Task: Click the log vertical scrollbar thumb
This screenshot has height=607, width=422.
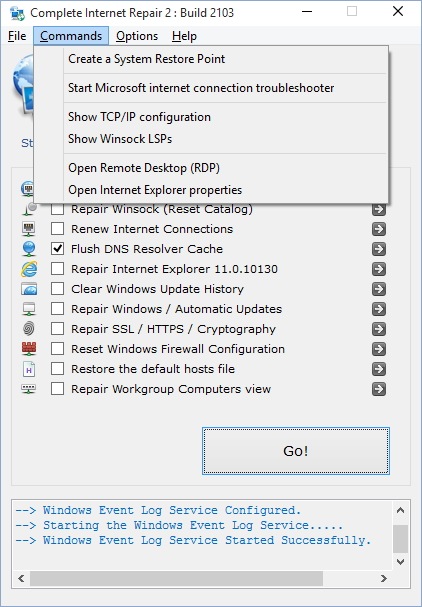Action: (401, 539)
